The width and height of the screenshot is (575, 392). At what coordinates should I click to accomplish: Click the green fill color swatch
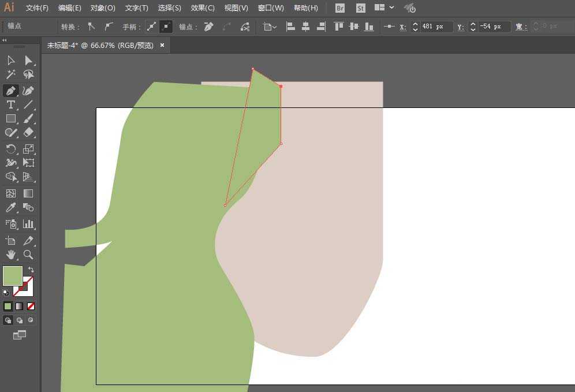pos(13,275)
